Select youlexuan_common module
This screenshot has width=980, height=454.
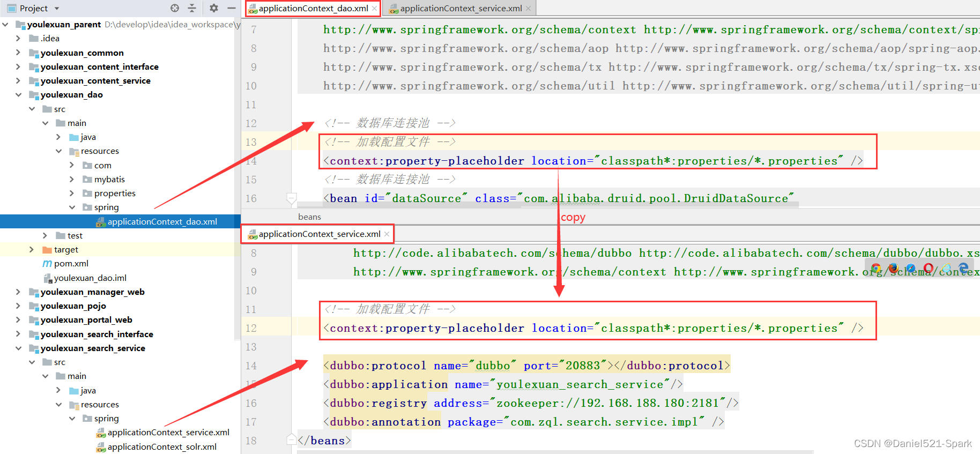[x=82, y=53]
